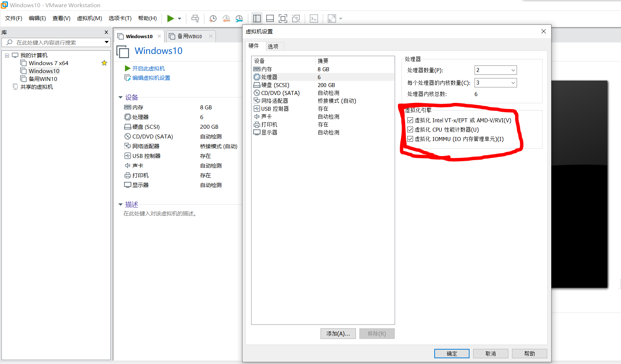Select USB 控制器 in the settings hardware list
Screen dimensions: 621x364
point(323,109)
